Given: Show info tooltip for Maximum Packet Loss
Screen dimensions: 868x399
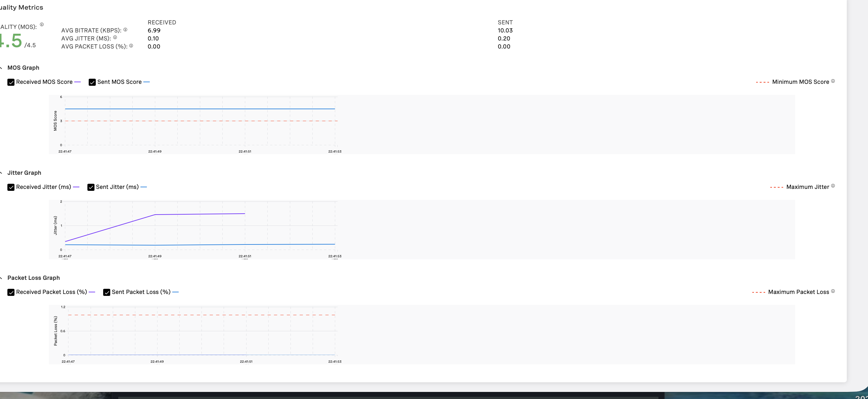Looking at the screenshot, I should pos(833,291).
